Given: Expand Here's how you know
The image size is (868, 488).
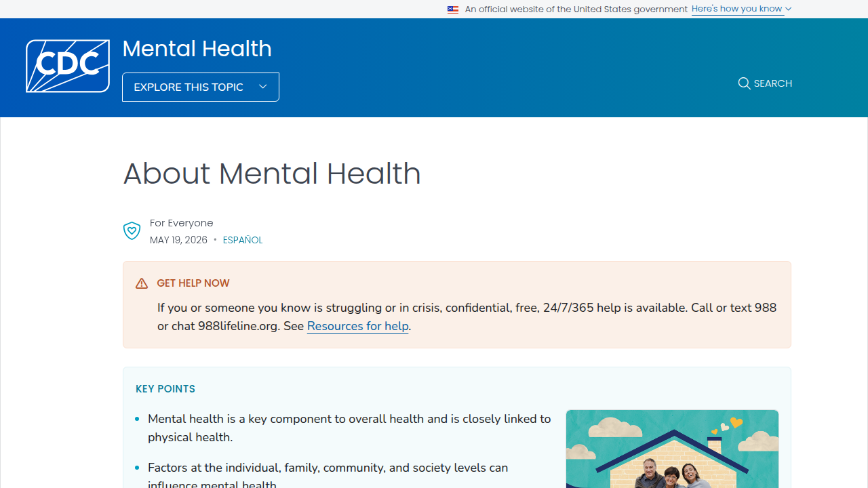Looking at the screenshot, I should coord(741,9).
